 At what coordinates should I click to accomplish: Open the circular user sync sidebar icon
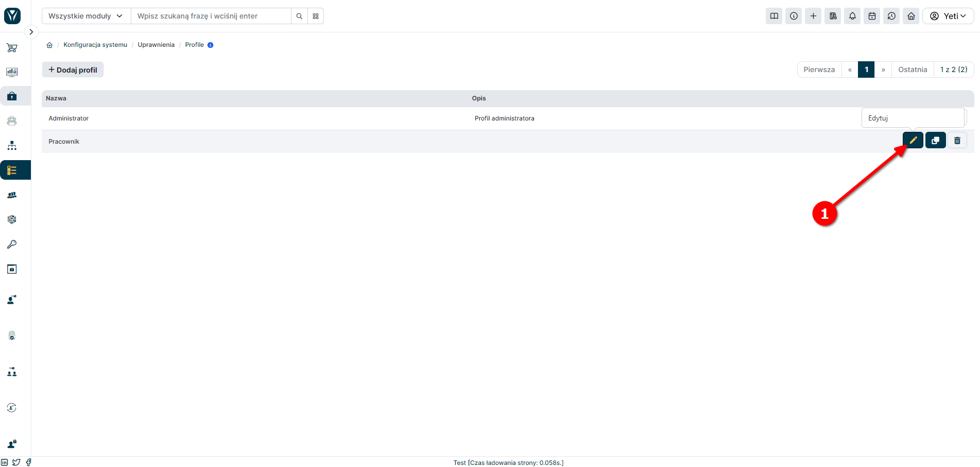pyautogui.click(x=12, y=408)
